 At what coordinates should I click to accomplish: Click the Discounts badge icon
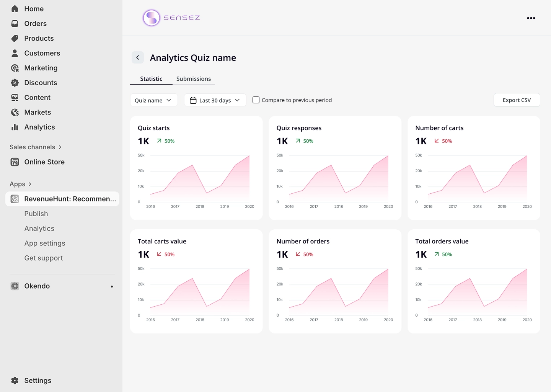tap(15, 83)
